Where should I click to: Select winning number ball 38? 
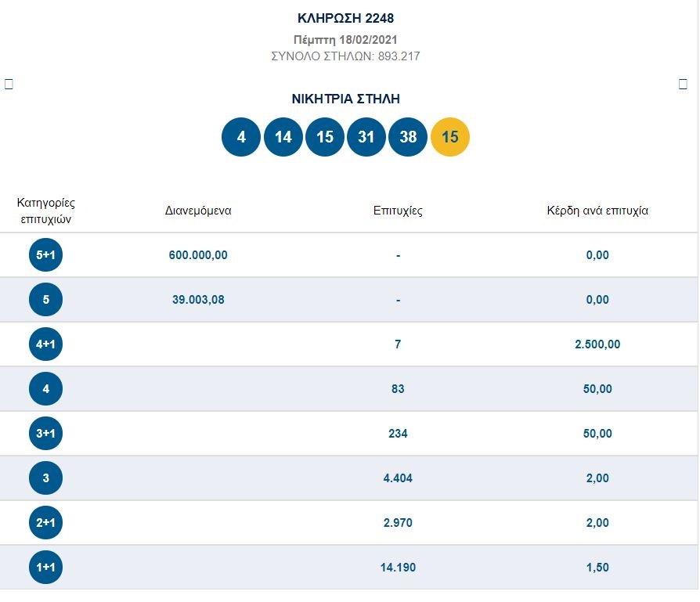408,137
